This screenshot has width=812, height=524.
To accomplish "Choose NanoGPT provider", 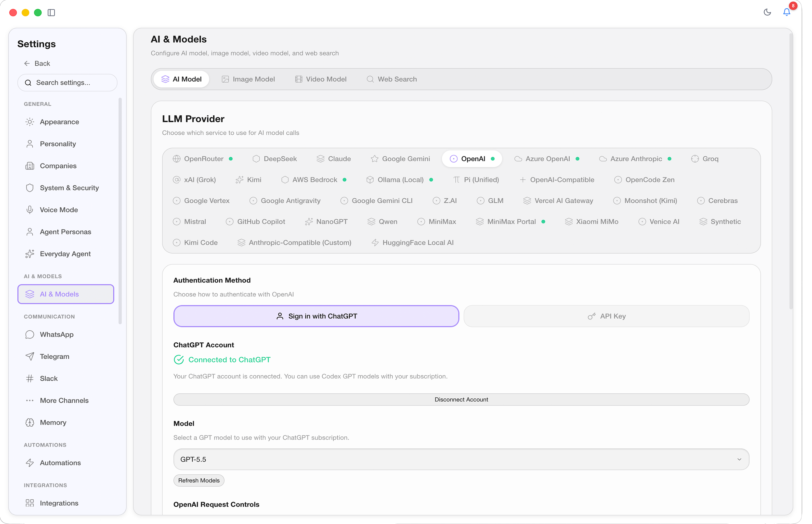I will pyautogui.click(x=326, y=222).
